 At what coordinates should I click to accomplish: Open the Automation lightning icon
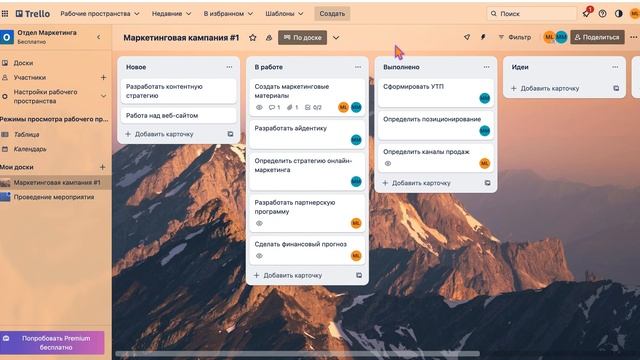click(x=483, y=37)
